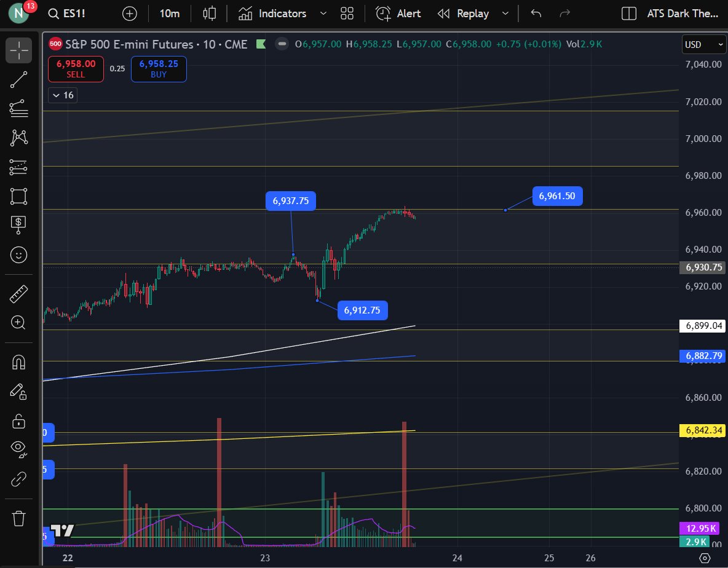Viewport: 728px width, 568px height.
Task: Click date label 23 on time axis
Action: click(x=264, y=558)
